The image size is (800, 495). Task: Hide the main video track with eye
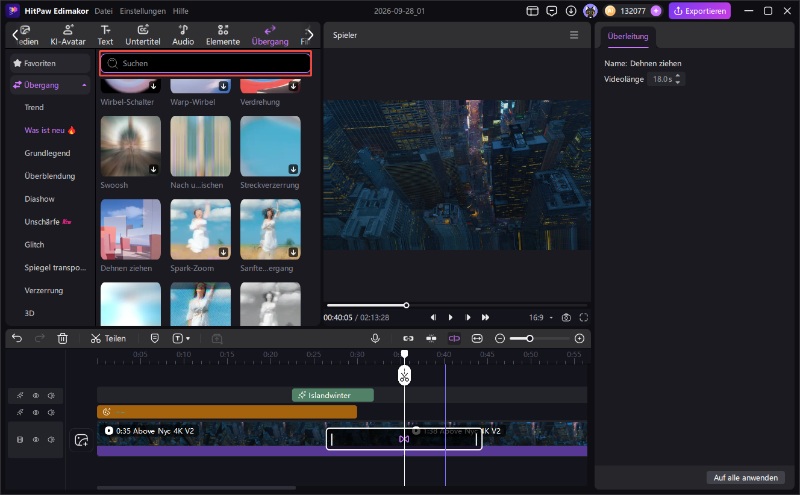click(36, 439)
